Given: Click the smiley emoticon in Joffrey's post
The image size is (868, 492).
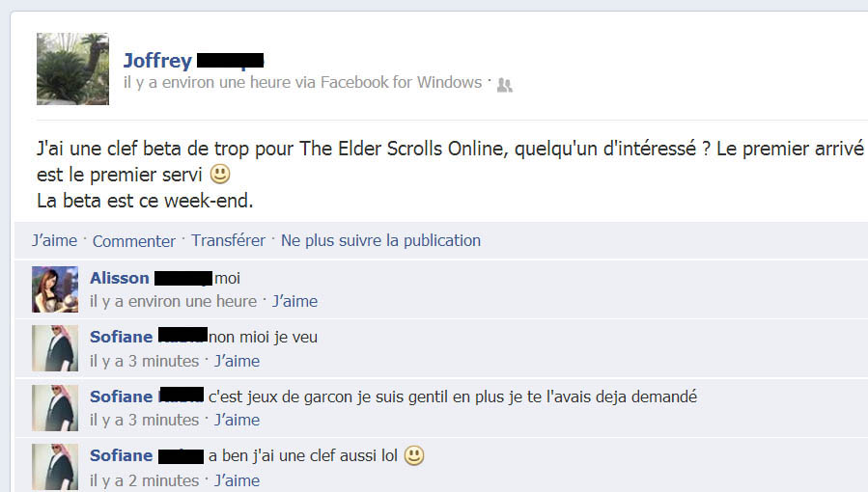Looking at the screenshot, I should 220,174.
